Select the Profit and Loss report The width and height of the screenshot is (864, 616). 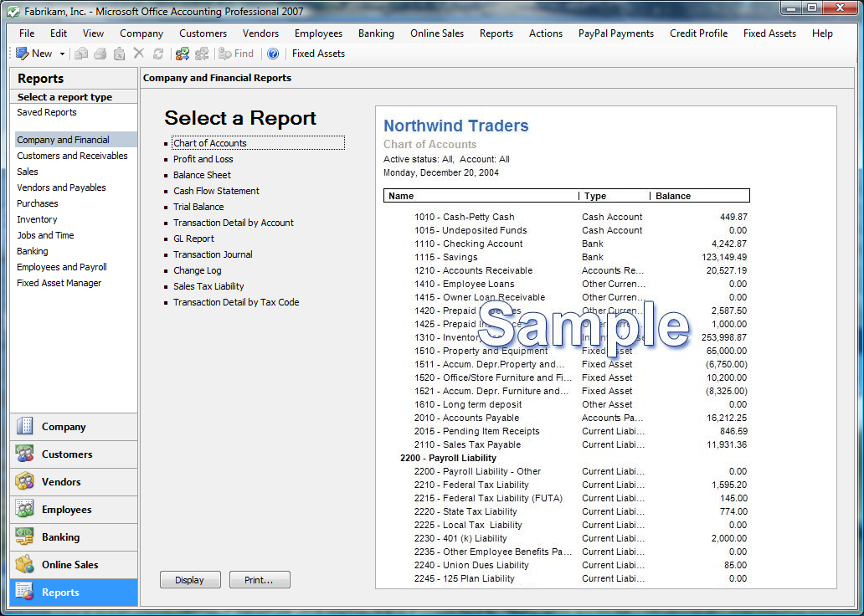pyautogui.click(x=203, y=159)
